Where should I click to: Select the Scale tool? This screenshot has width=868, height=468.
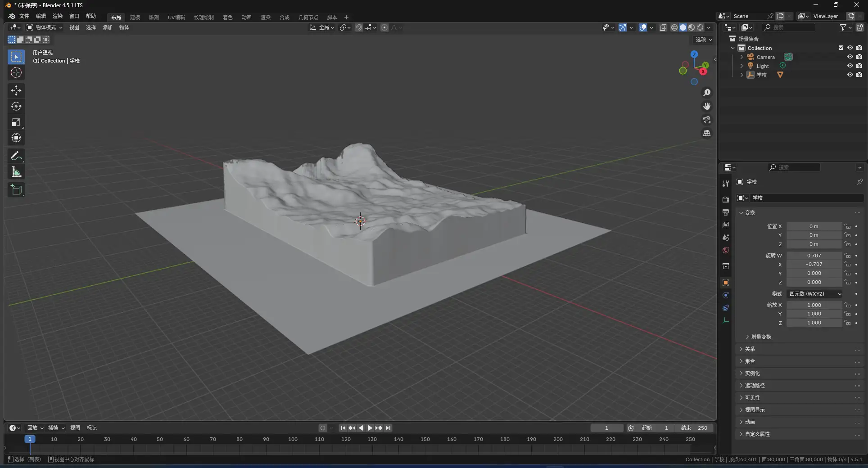tap(16, 122)
